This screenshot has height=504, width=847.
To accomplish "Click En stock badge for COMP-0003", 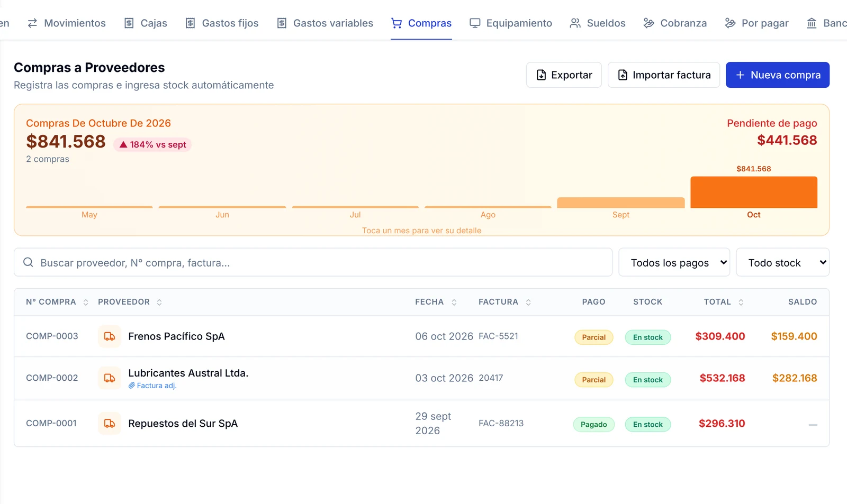I will tap(648, 337).
